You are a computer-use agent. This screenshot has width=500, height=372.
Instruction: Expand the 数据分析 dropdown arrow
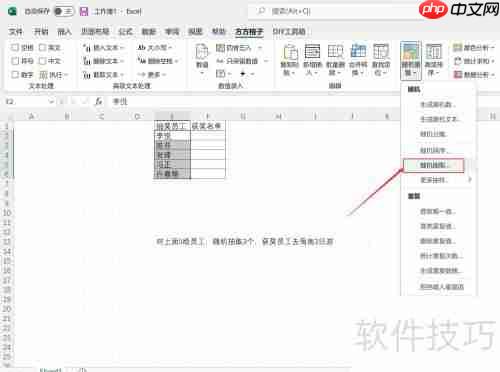coord(492,75)
